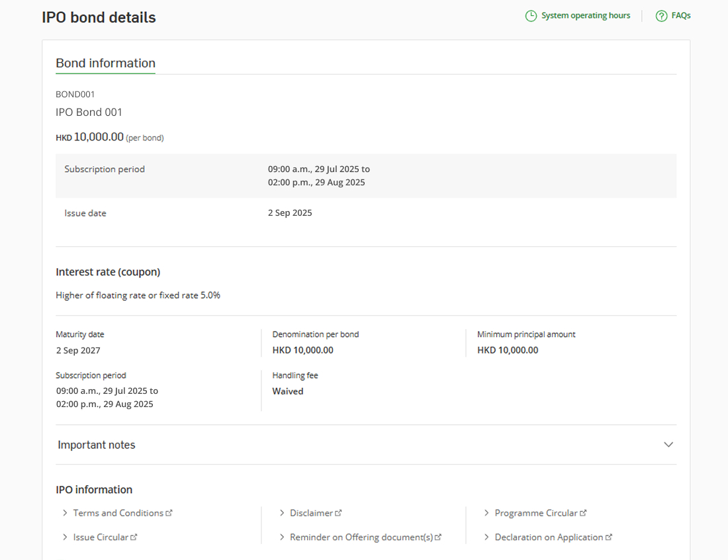Screen dimensions: 728x560
Task: Expand Important notes using the down chevron
Action: (x=668, y=445)
